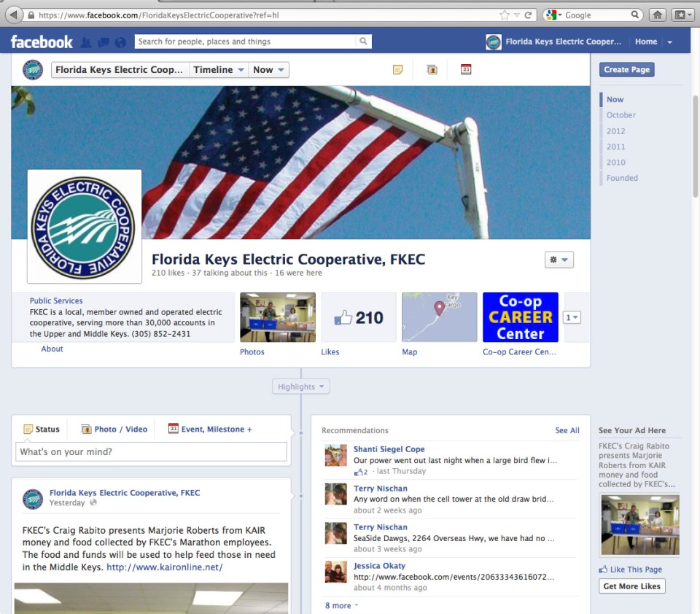Click the Create Page button
The image size is (700, 614).
click(626, 70)
